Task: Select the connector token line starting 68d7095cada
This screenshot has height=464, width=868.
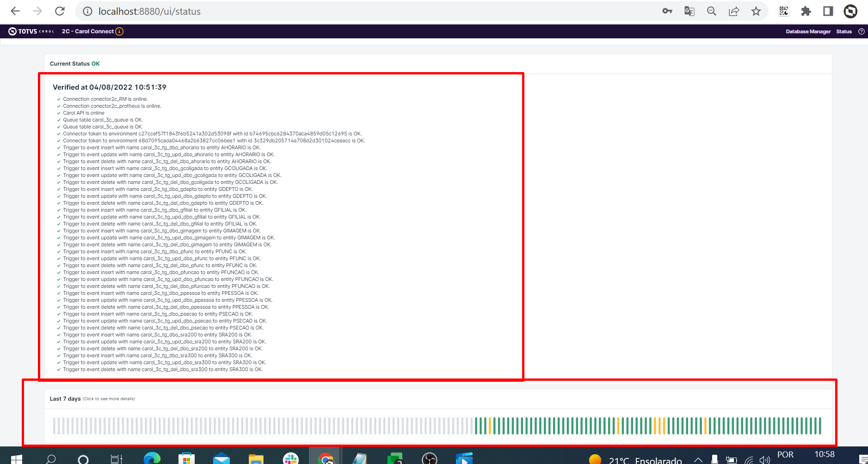Action: [214, 140]
